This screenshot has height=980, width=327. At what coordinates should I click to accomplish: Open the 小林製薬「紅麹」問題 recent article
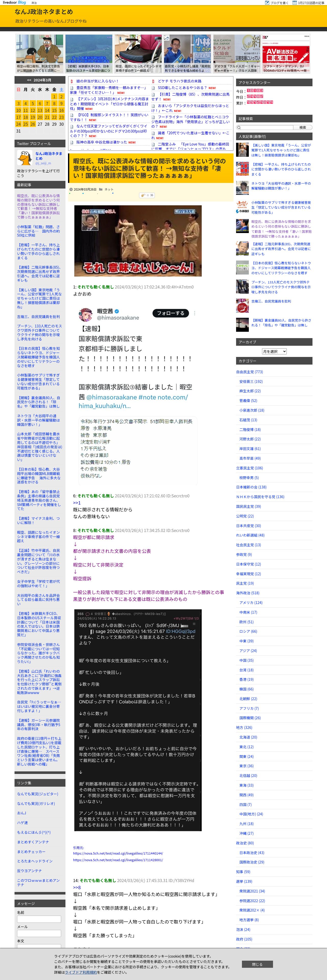pos(38,231)
